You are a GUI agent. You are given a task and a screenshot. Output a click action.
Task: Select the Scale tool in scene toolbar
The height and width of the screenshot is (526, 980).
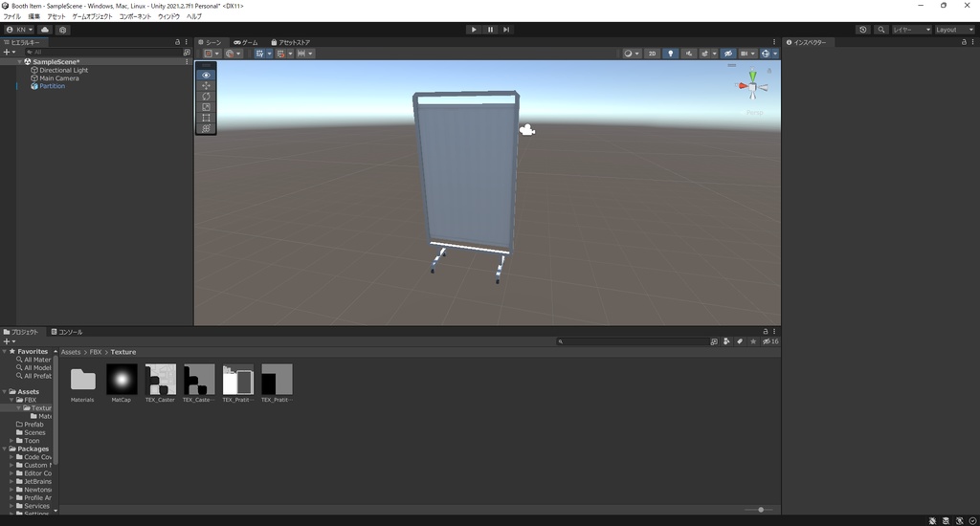[206, 107]
